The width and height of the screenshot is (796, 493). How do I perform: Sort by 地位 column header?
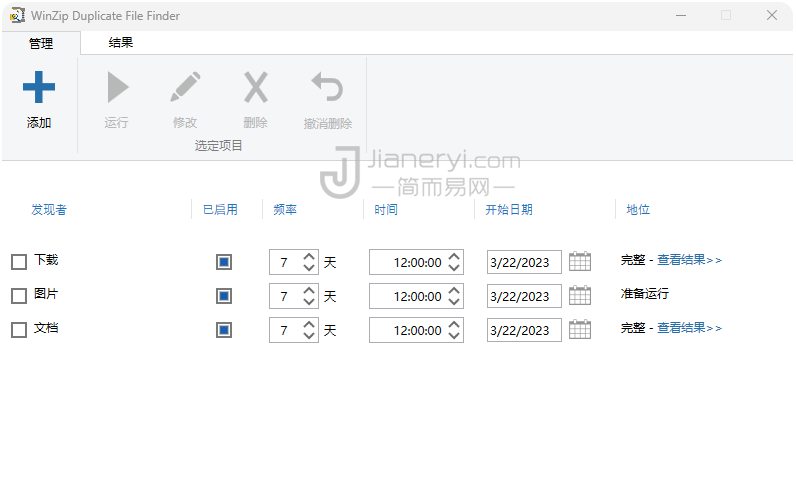(638, 210)
